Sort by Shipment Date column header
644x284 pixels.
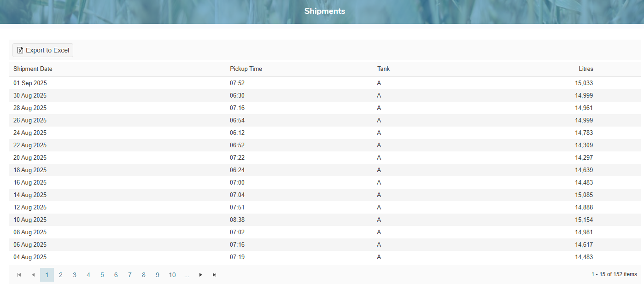[x=33, y=69]
